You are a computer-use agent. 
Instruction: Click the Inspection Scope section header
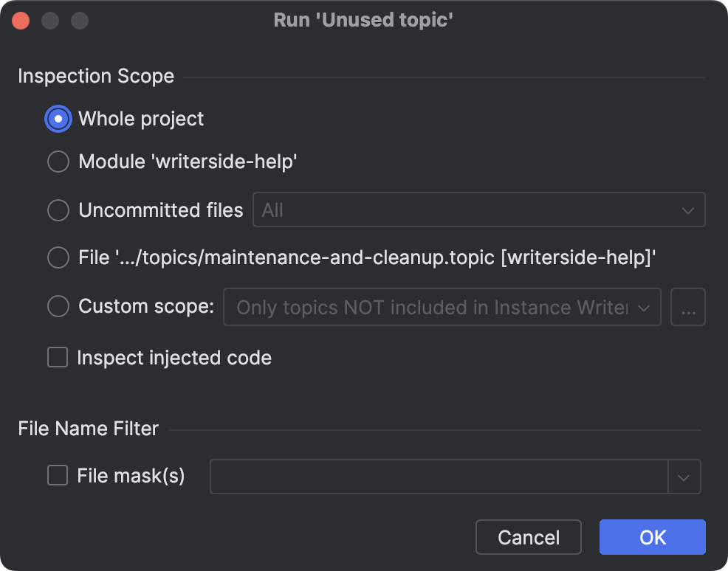(x=96, y=76)
